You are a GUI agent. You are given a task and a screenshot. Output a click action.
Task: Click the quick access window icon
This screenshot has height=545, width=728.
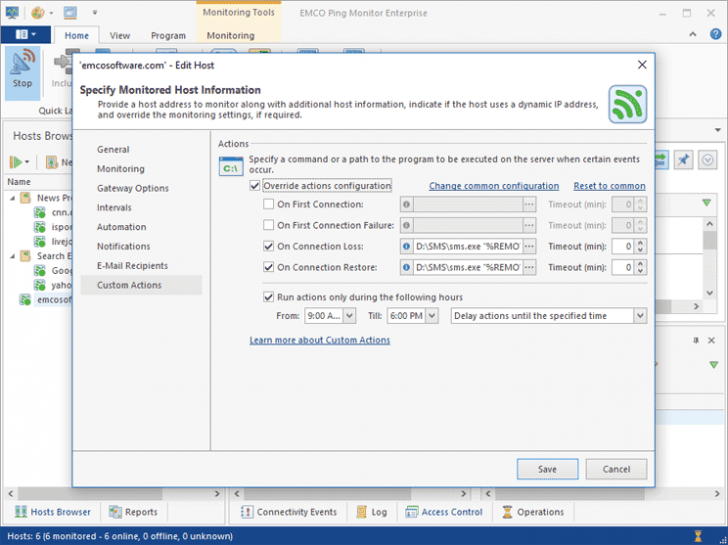coord(71,13)
